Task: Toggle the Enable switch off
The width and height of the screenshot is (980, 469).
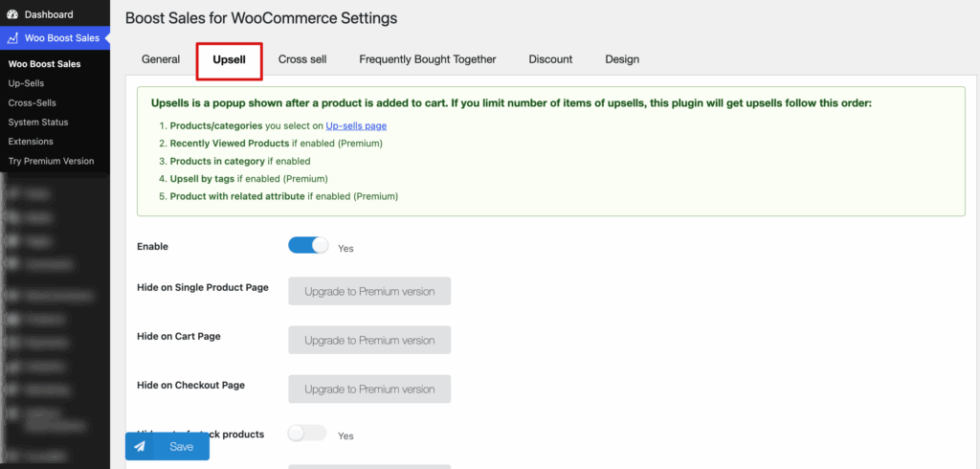Action: [308, 245]
